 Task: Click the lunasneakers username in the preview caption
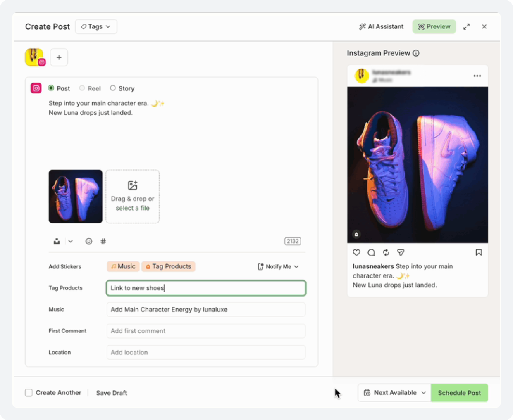373,266
